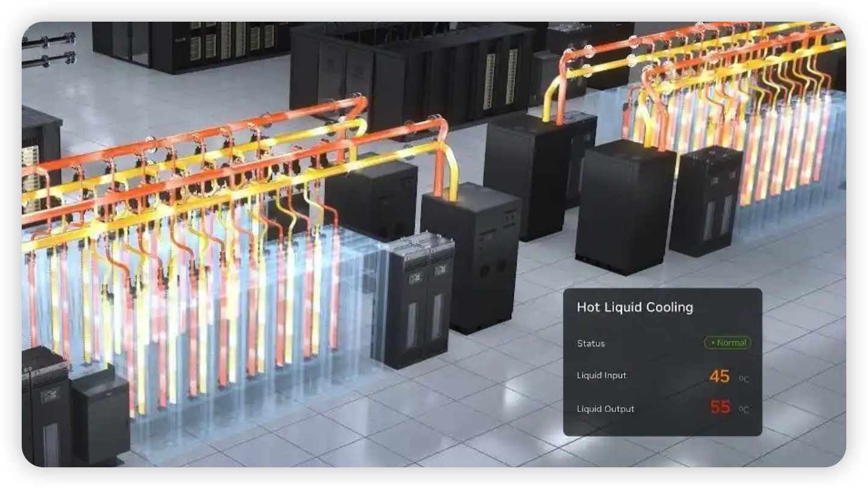Select the black cabinet fed by the pipe elbow
Viewport: 868px width, 489px height.
click(471, 260)
